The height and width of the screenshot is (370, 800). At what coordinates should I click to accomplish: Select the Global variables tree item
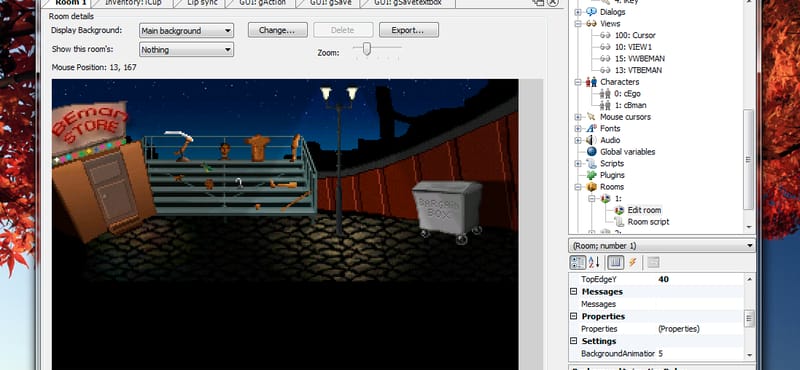628,152
